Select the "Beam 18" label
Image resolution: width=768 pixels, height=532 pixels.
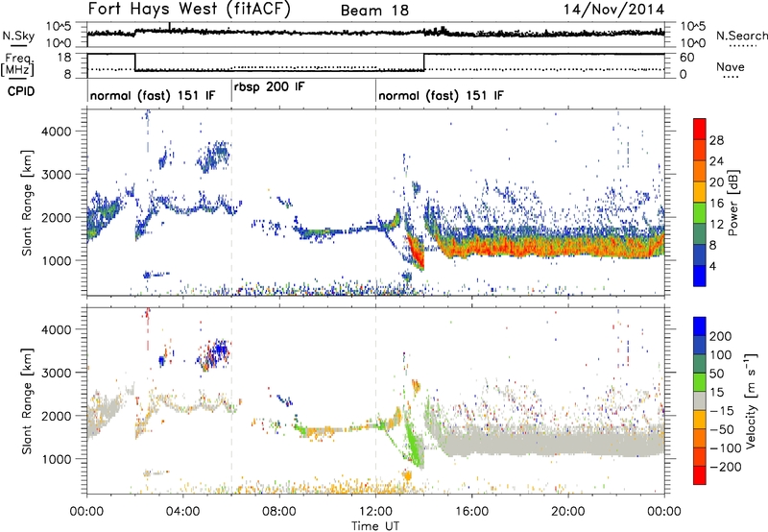click(x=374, y=11)
